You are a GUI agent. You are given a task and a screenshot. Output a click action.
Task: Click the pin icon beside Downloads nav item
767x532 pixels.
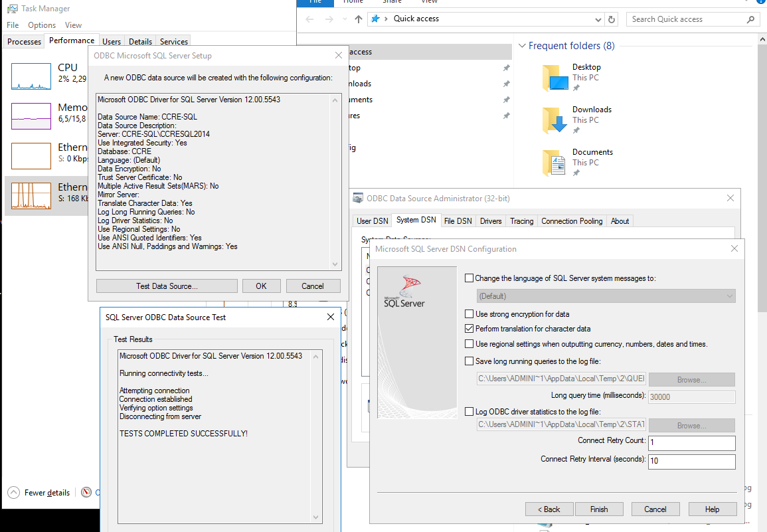(x=506, y=84)
